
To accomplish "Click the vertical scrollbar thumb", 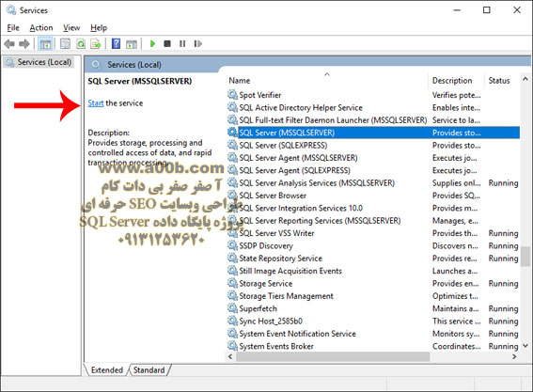I will tap(525, 256).
